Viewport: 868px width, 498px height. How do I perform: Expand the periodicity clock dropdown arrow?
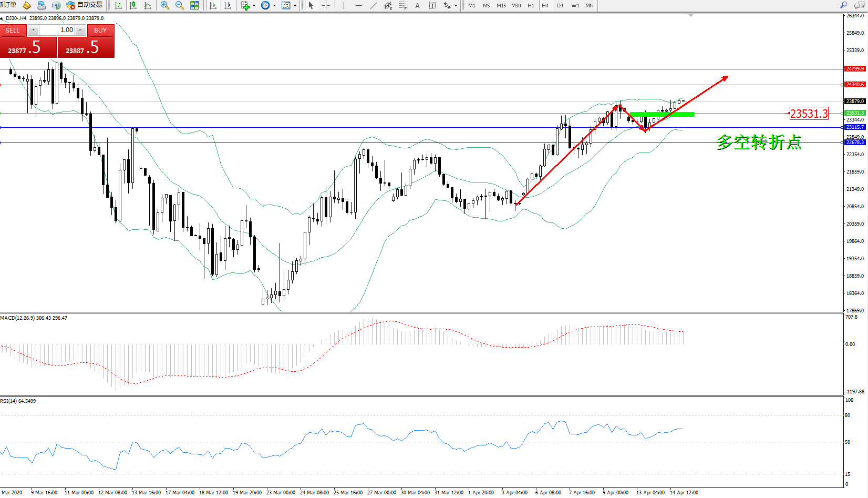[x=274, y=6]
